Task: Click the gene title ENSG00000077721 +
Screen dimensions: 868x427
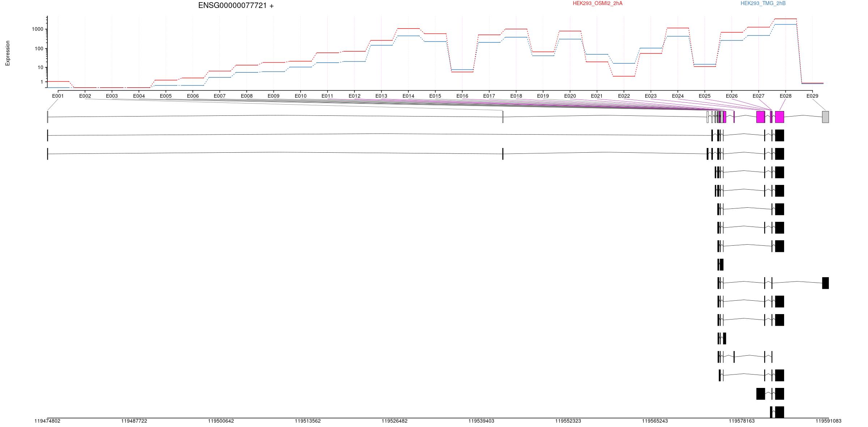Action: tap(236, 5)
